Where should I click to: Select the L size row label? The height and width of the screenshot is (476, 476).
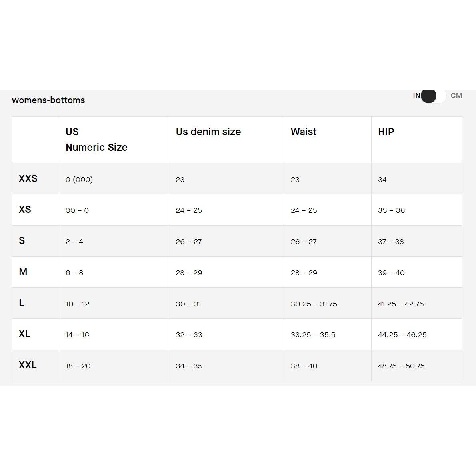tap(21, 303)
